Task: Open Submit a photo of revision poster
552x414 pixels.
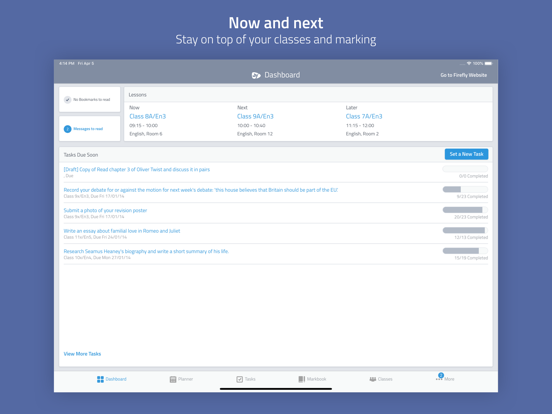Action: click(x=105, y=210)
